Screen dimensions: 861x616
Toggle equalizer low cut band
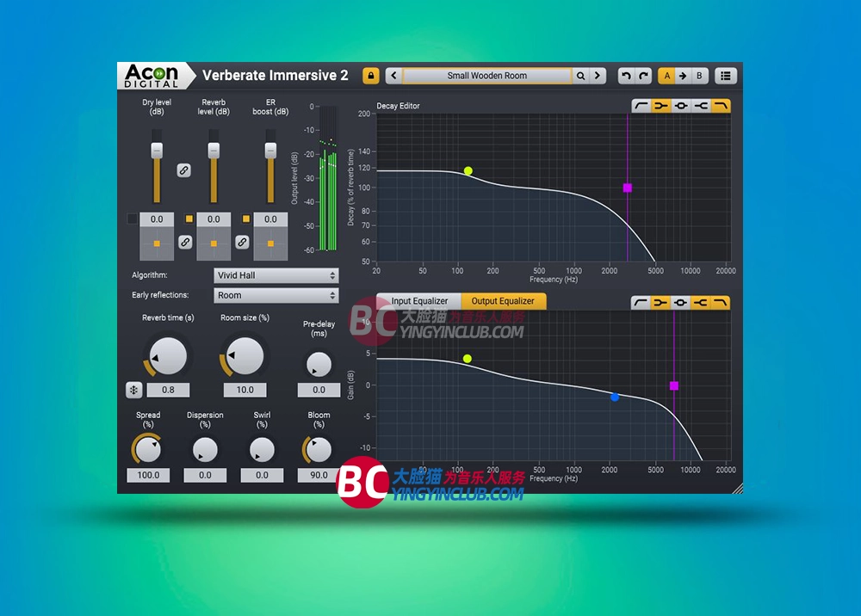click(x=641, y=302)
